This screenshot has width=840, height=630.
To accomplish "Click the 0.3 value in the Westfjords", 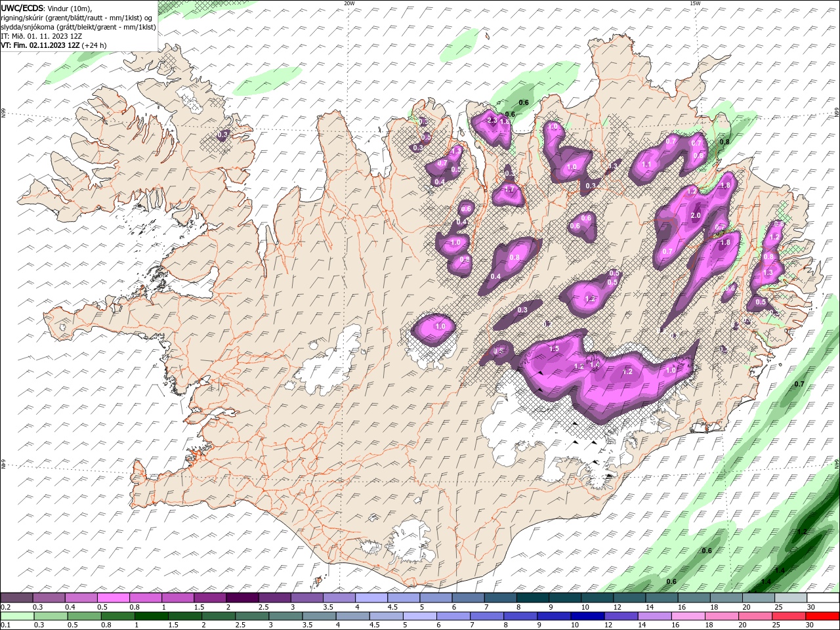I will tap(222, 135).
